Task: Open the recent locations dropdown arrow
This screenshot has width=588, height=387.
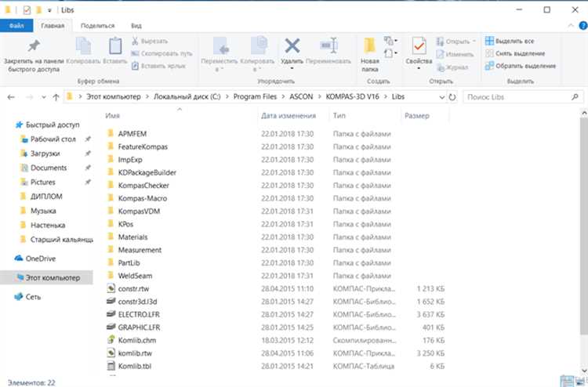Action: click(43, 97)
